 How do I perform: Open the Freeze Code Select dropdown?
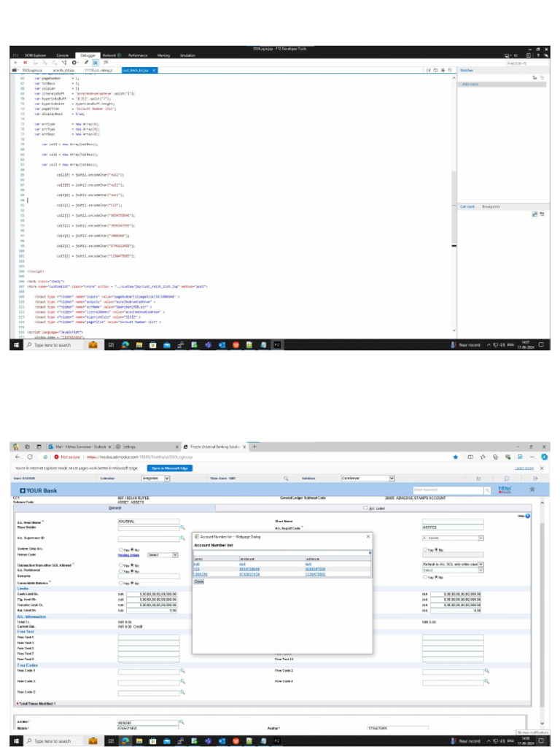[x=163, y=555]
